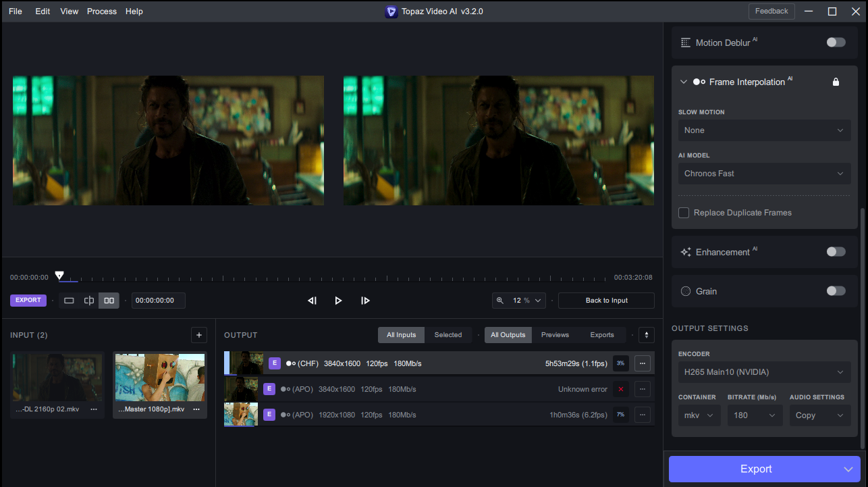
Task: Turn on the Grain toggle
Action: (836, 291)
